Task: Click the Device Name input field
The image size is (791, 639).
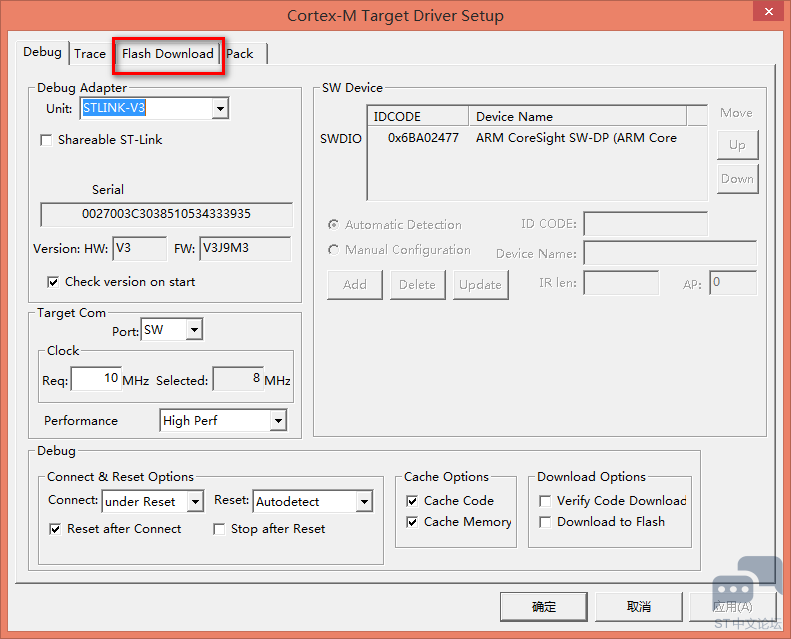Action: click(670, 253)
